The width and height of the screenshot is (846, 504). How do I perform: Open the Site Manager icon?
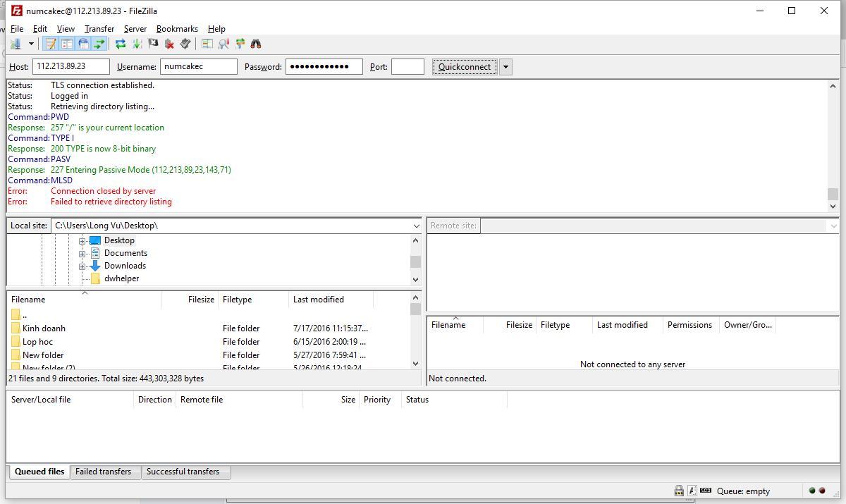(x=15, y=44)
